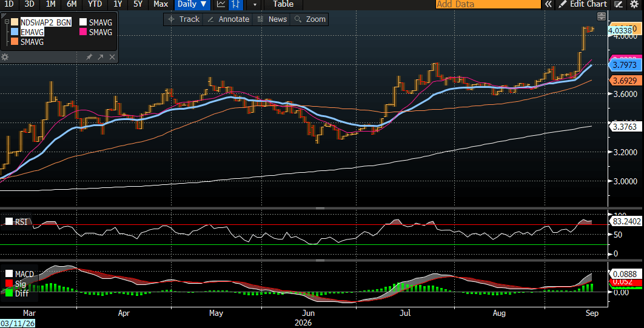The height and width of the screenshot is (328, 644).
Task: Select the white SMAVG legend label
Action: point(100,22)
